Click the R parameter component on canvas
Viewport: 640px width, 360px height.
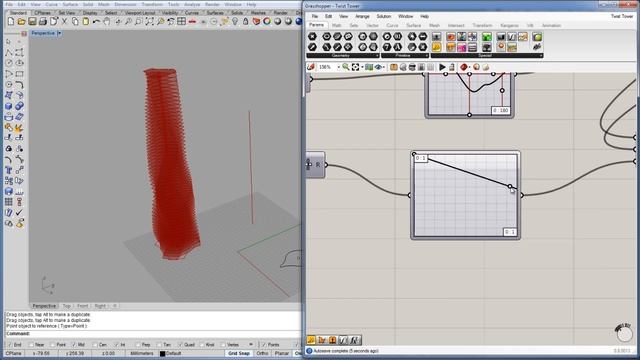pyautogui.click(x=316, y=165)
